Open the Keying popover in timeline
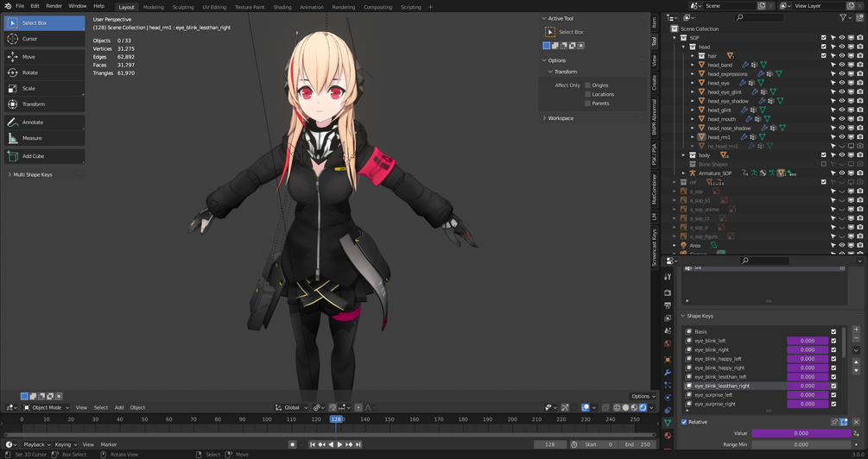Viewport: 868px width, 459px height. (66, 444)
